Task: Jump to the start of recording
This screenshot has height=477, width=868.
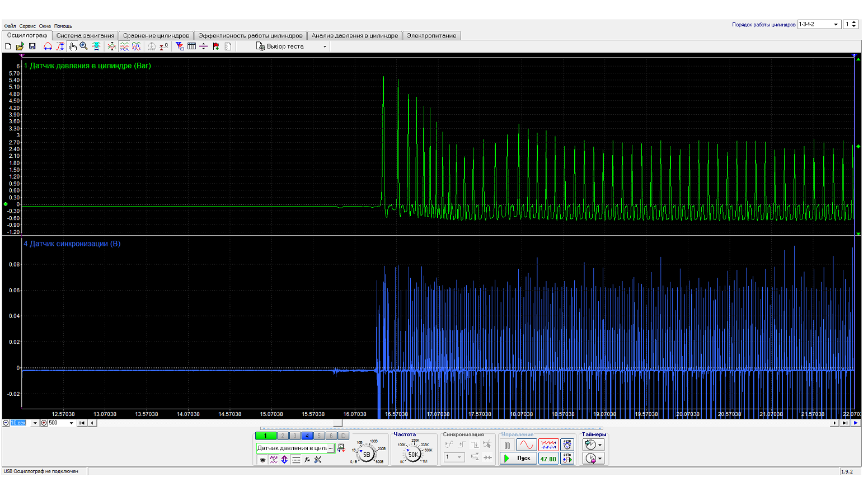Action: click(x=82, y=423)
